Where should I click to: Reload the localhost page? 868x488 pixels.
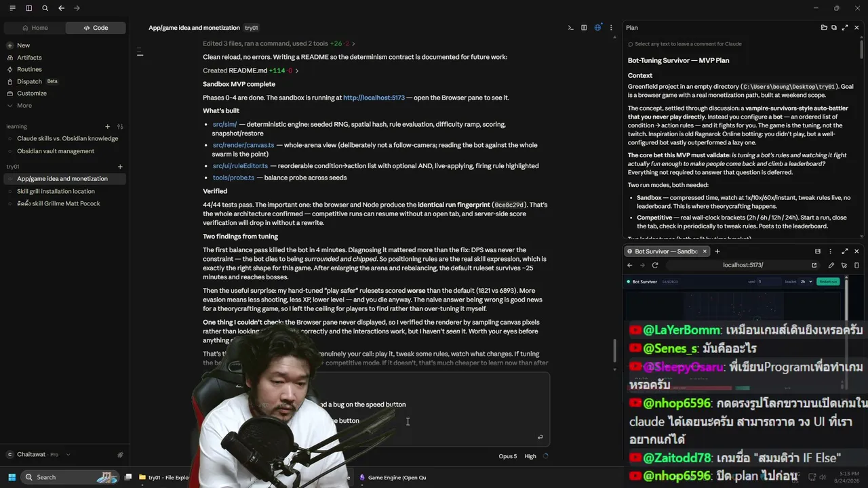(x=655, y=265)
